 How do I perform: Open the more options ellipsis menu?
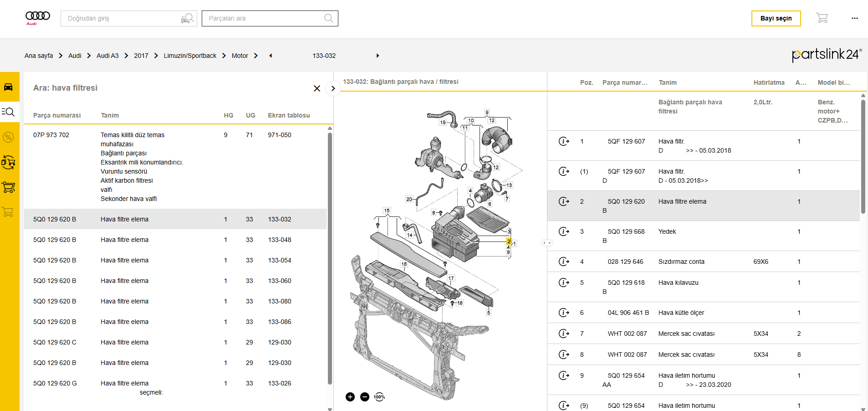point(855,18)
